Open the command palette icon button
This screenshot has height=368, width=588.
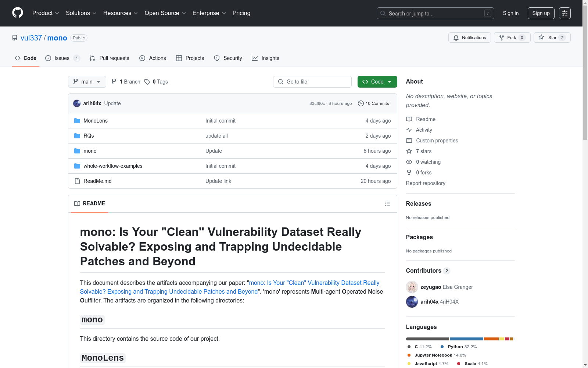pyautogui.click(x=565, y=13)
